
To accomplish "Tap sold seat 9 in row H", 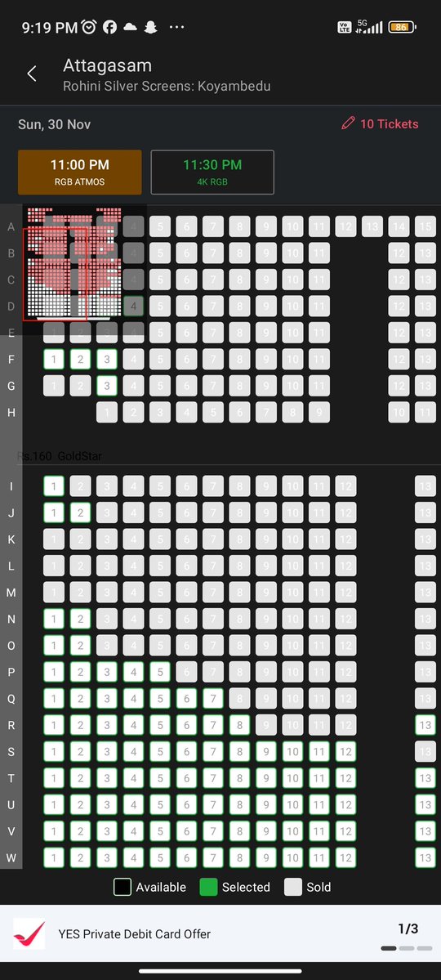I will (319, 412).
